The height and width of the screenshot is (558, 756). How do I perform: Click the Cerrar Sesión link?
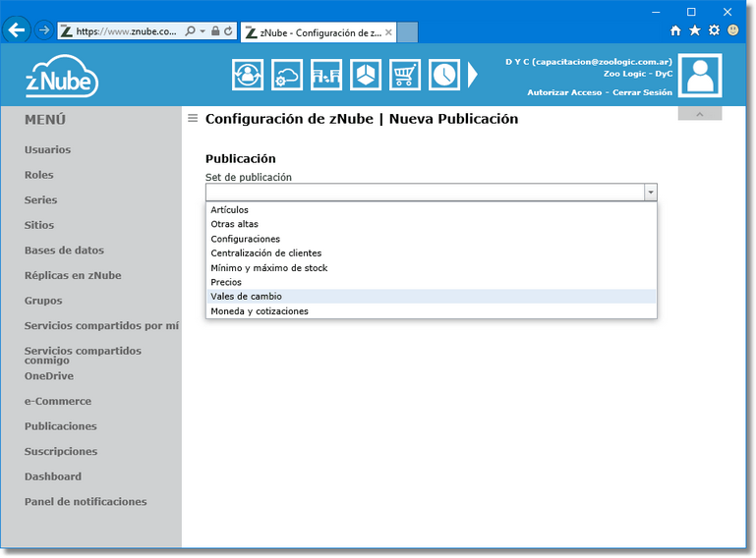click(642, 92)
